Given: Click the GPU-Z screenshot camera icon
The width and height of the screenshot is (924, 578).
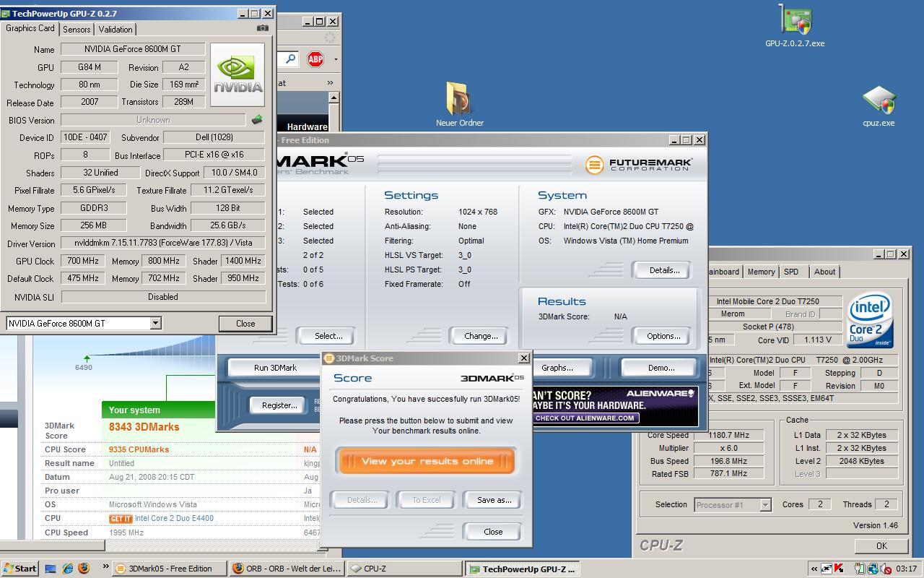Looking at the screenshot, I should point(263,28).
